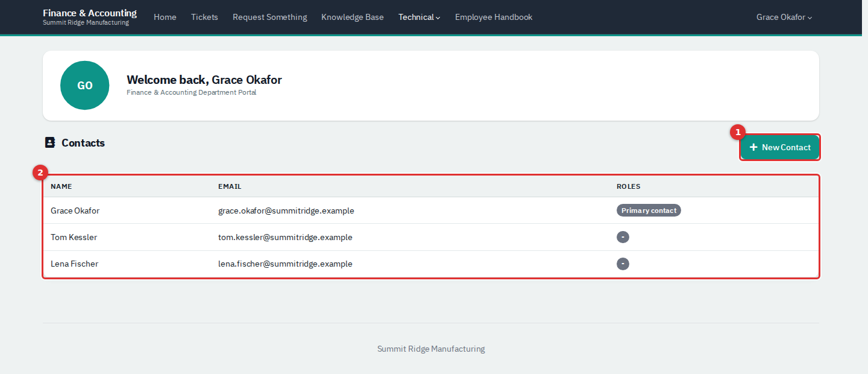Screen dimensions: 868x374
Task: Click the Contacts address book icon
Action: point(50,143)
